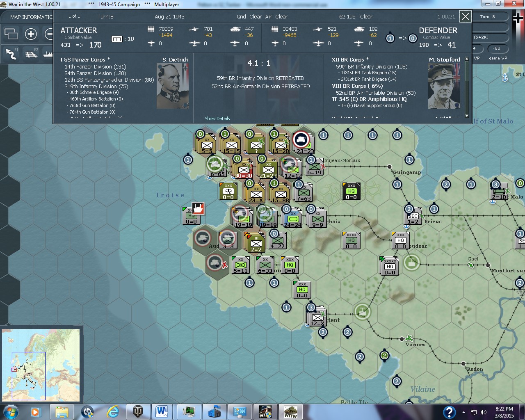The image size is (525, 420).
Task: Select the blue unit counter labeled 24=24
Action: [x=292, y=219]
